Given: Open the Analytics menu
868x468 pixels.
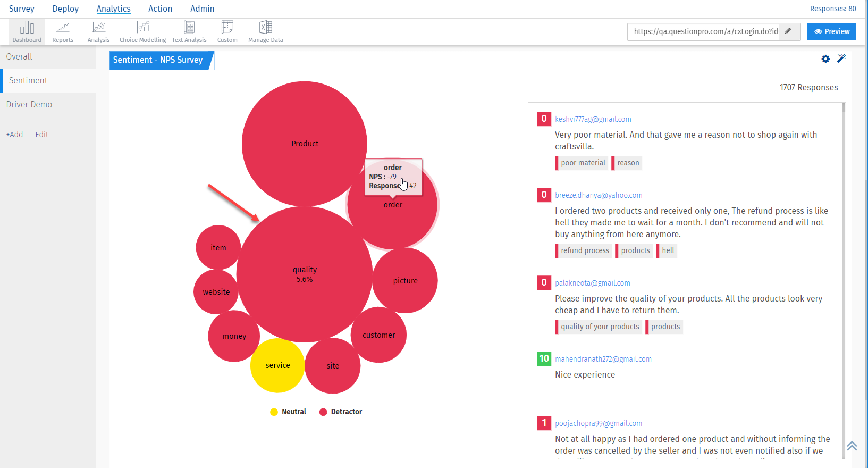Looking at the screenshot, I should 114,9.
